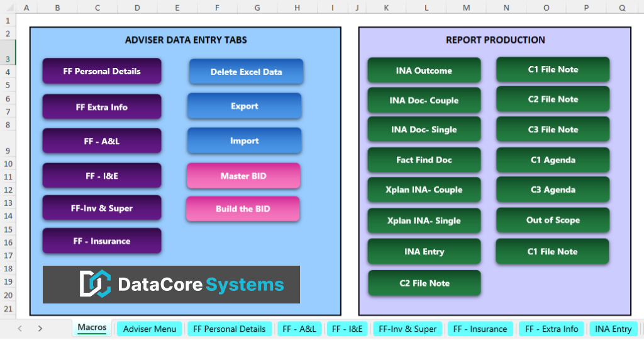This screenshot has height=340, width=644.
Task: Click the purple FF Personal Details macro button
Action: tap(102, 71)
